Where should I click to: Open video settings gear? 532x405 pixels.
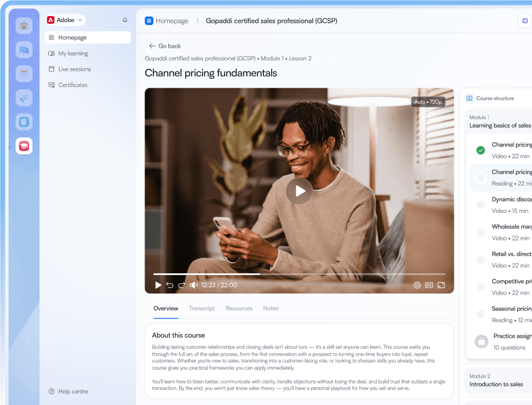pos(417,285)
